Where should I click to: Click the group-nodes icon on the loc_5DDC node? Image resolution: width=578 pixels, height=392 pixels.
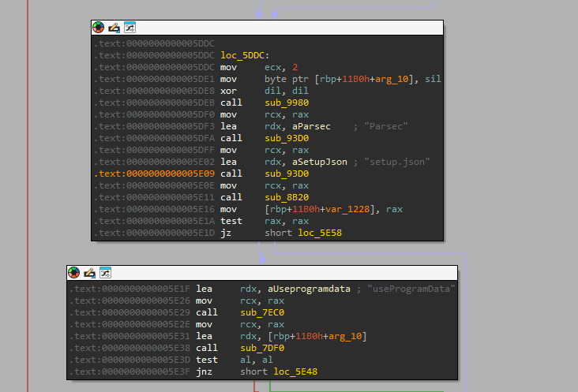129,28
